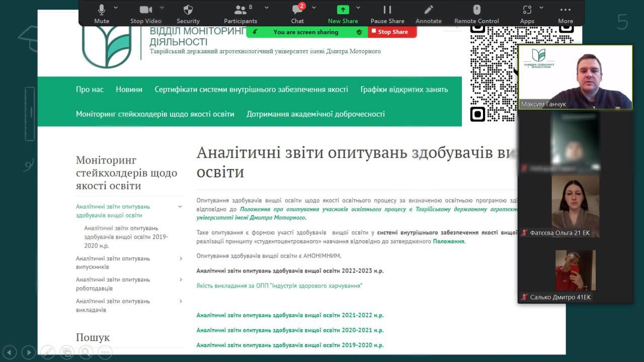
Task: Open the 'Новини' menu item
Action: (129, 89)
